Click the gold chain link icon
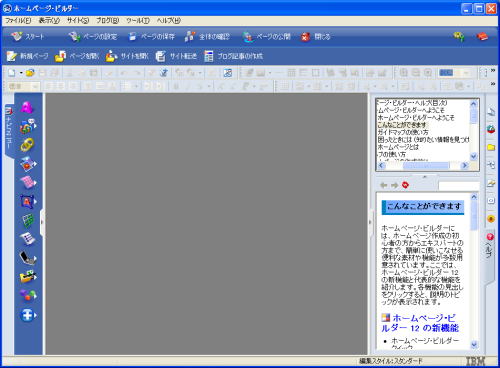500x368 pixels. click(27, 144)
